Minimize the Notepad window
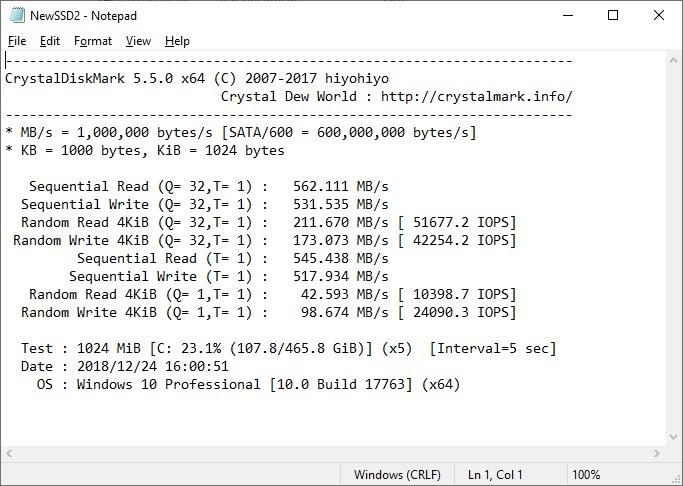 [567, 15]
